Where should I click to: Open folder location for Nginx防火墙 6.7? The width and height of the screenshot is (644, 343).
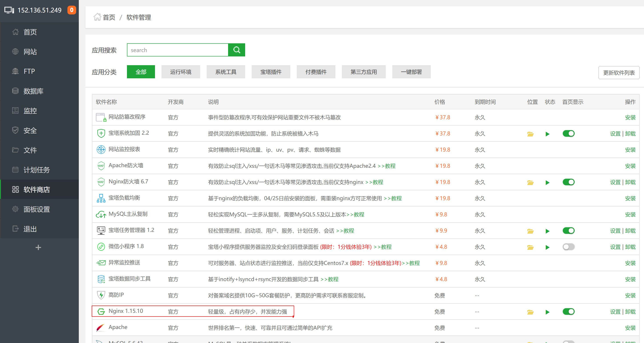530,182
